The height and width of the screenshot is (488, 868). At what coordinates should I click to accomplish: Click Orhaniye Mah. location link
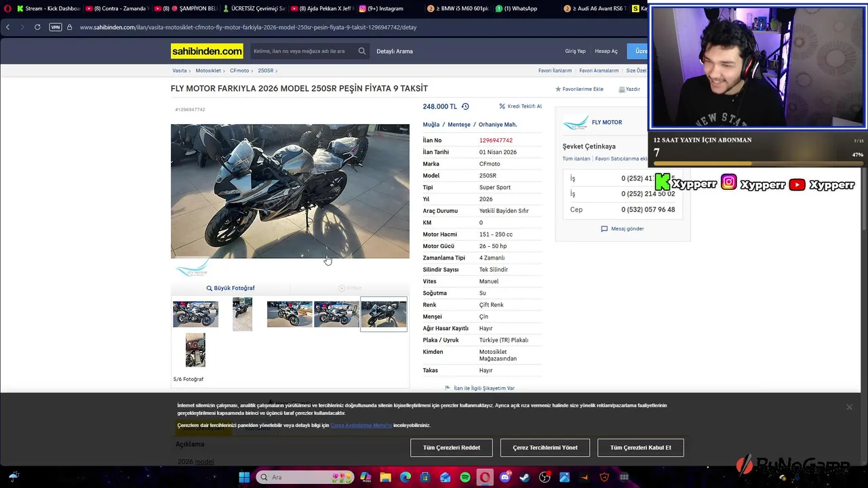[x=498, y=125]
